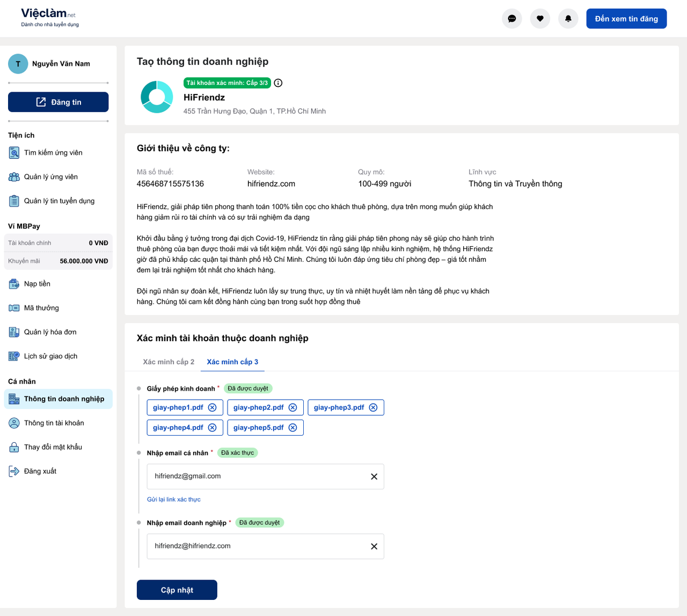Open Lịch sử giao dịch in sidebar
This screenshot has width=687, height=616.
tap(58, 356)
